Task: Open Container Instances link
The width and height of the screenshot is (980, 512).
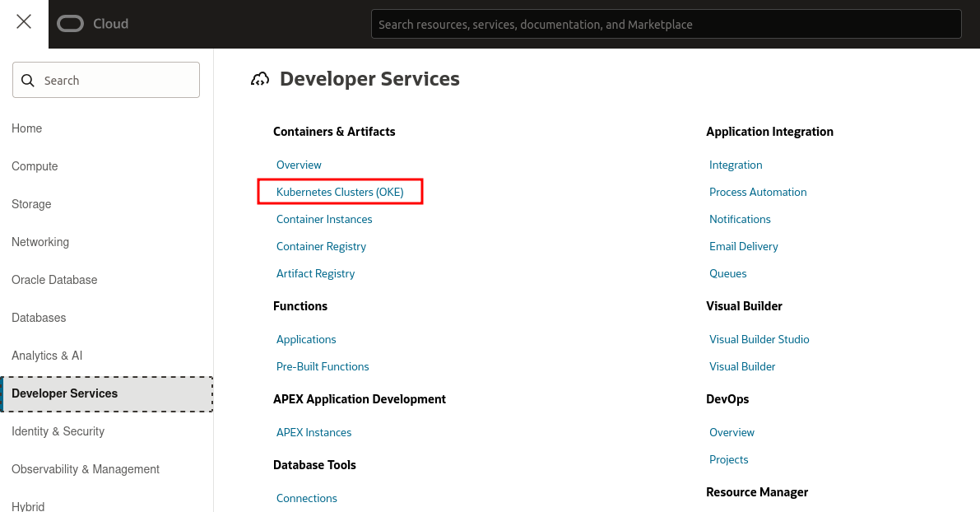Action: pyautogui.click(x=324, y=219)
